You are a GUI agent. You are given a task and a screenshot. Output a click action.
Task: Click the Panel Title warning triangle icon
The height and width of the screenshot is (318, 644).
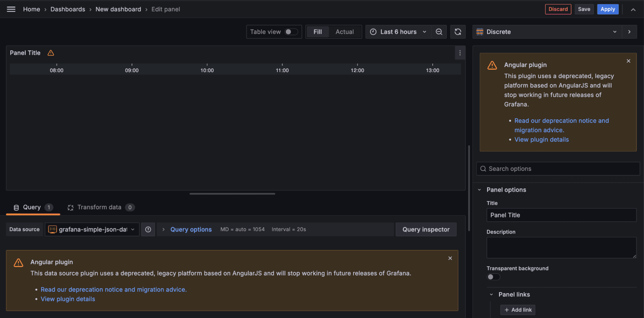(x=51, y=53)
